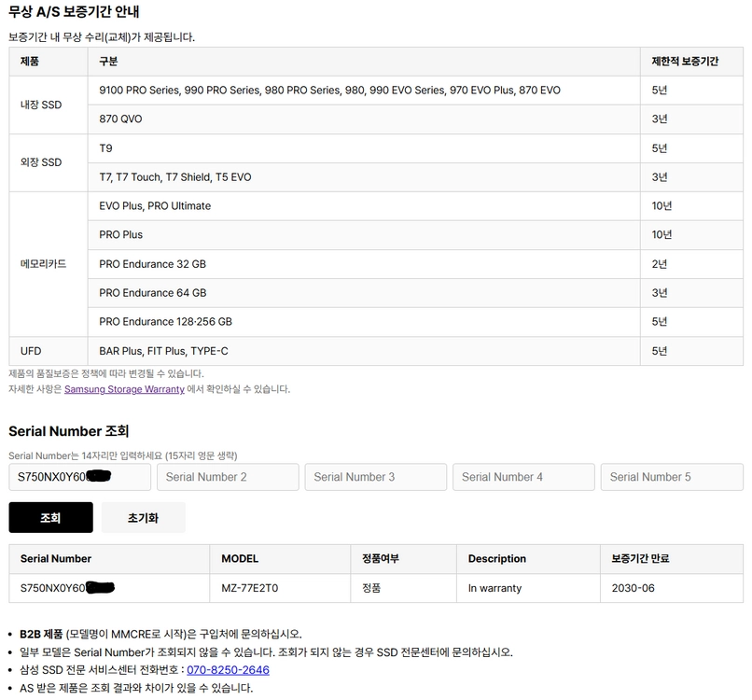Click the MODEL column header

(x=280, y=559)
